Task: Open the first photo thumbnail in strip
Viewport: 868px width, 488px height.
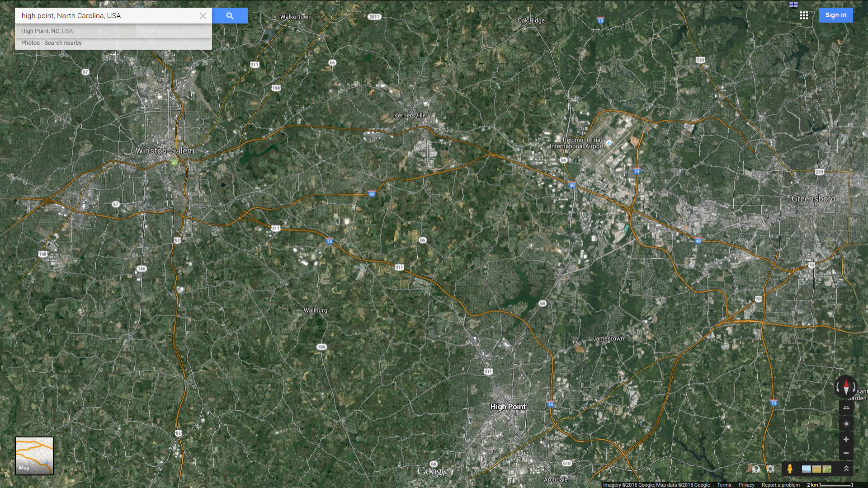Action: tap(806, 469)
